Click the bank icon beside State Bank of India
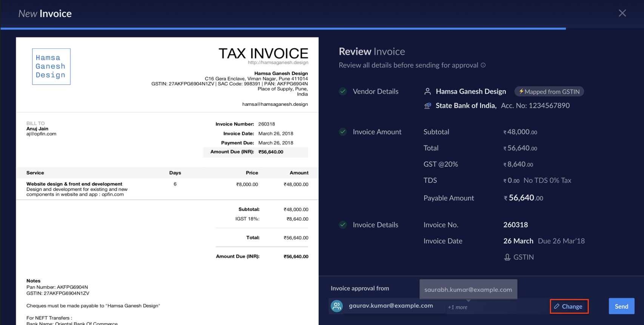The height and width of the screenshot is (325, 644). pyautogui.click(x=427, y=105)
